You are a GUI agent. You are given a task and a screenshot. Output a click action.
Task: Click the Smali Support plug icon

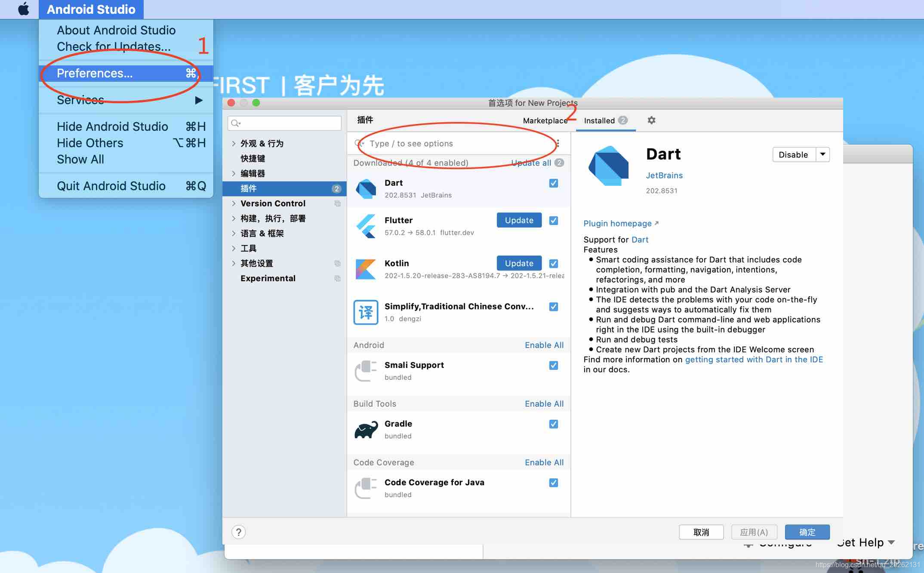pos(366,371)
